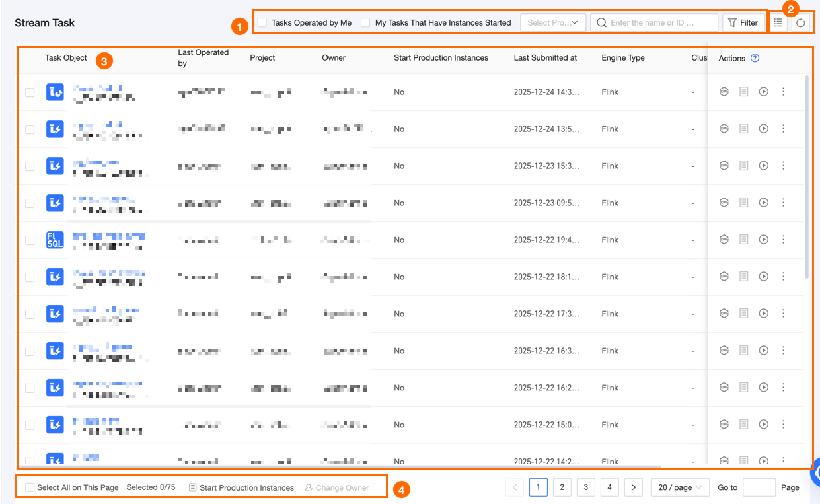Click the Actions column help icon
The width and height of the screenshot is (820, 504).
[755, 58]
